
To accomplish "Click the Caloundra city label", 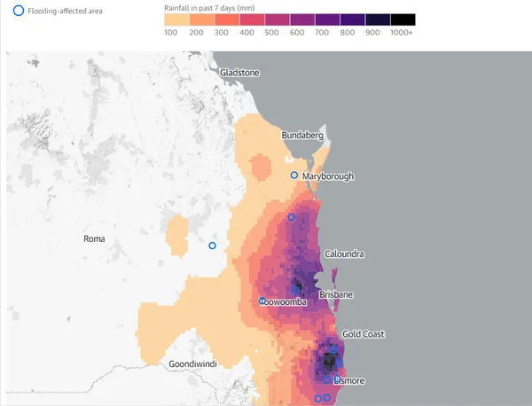I will [344, 254].
